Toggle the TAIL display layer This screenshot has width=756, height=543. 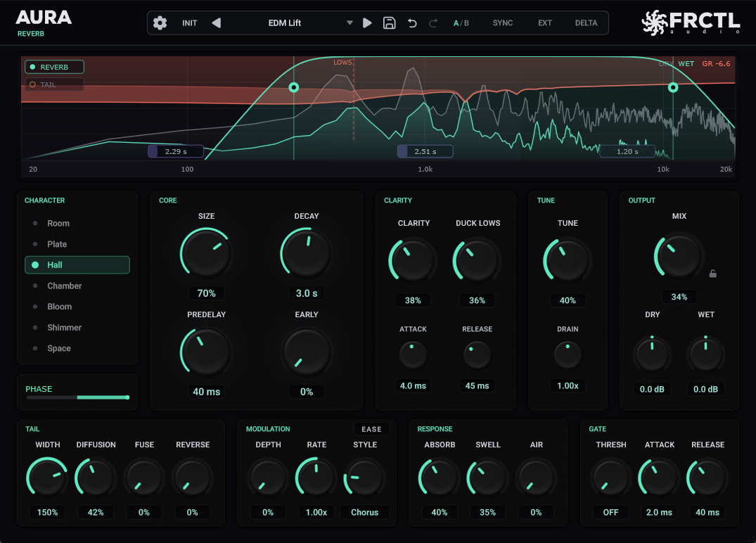pyautogui.click(x=54, y=84)
